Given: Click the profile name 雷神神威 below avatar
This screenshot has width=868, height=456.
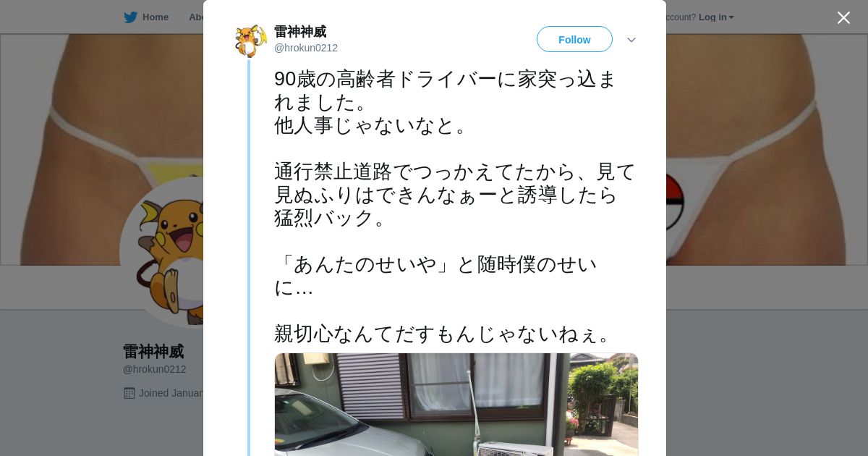Looking at the screenshot, I should [153, 352].
